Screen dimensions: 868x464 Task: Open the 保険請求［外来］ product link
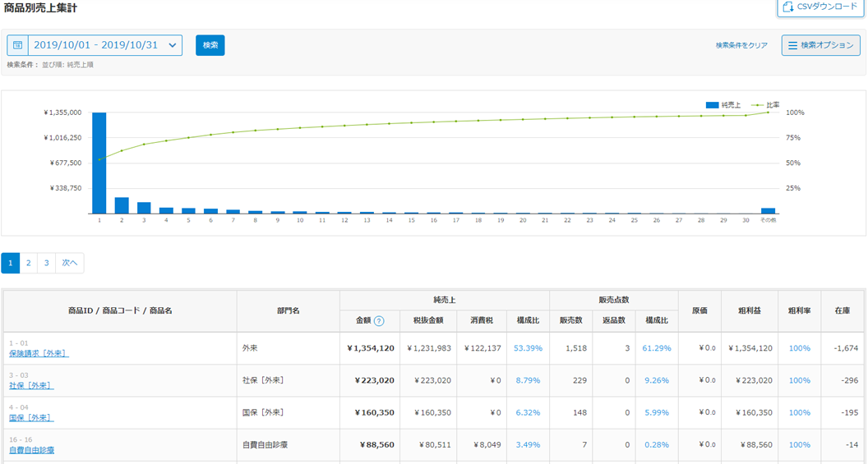[39, 353]
